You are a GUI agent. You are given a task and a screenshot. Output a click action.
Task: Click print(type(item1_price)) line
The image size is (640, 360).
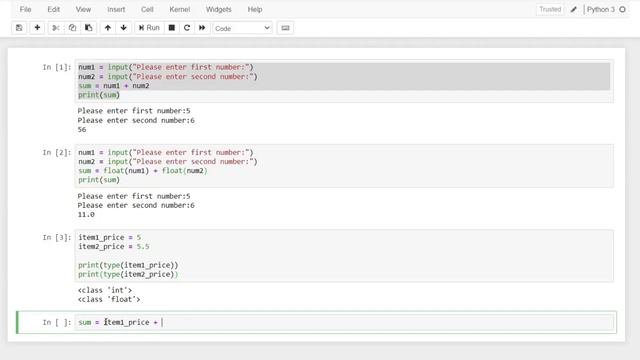(x=128, y=265)
